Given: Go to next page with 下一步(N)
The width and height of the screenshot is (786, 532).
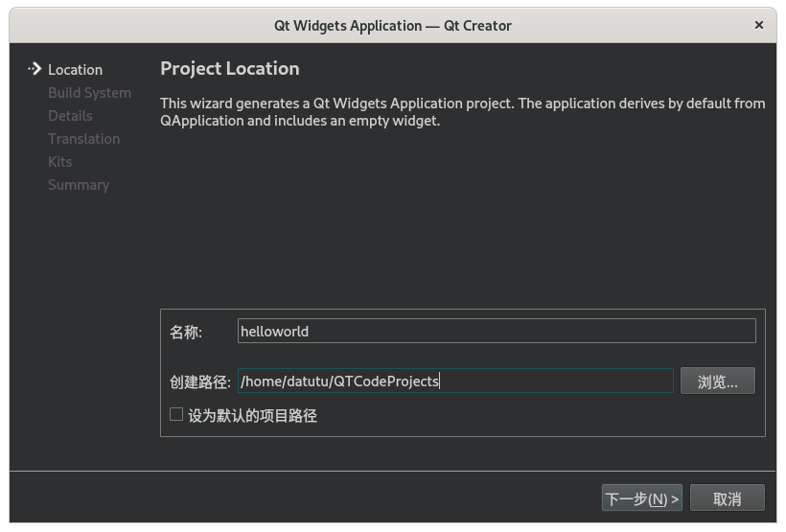Looking at the screenshot, I should coord(641,497).
